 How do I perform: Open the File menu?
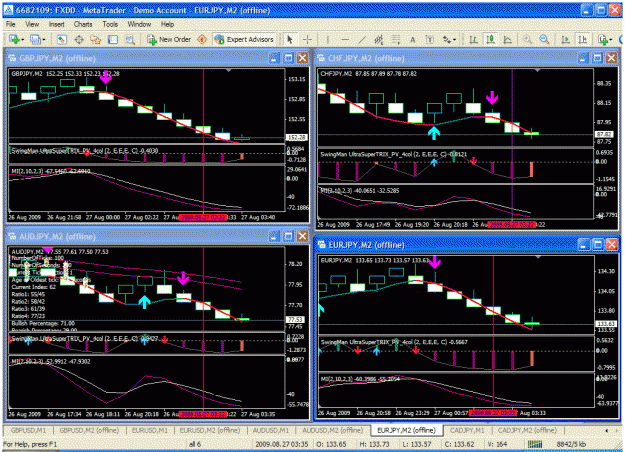[x=11, y=24]
